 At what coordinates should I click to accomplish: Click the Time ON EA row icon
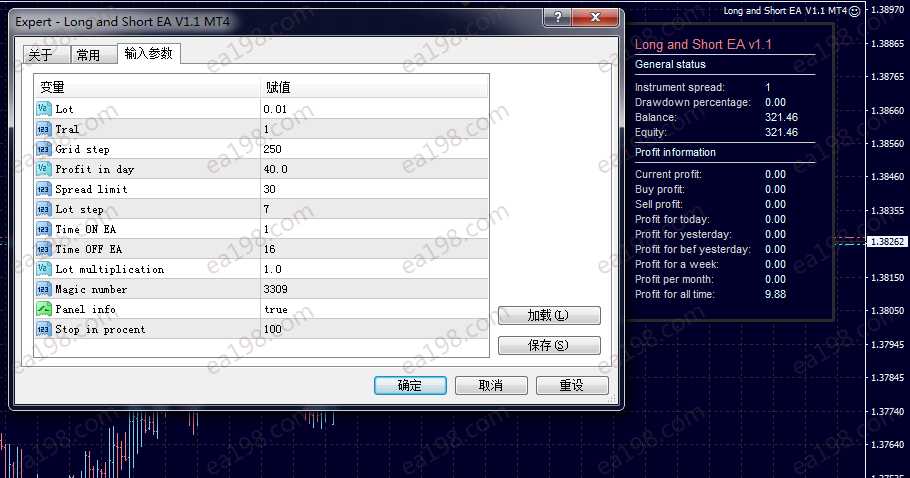[44, 229]
